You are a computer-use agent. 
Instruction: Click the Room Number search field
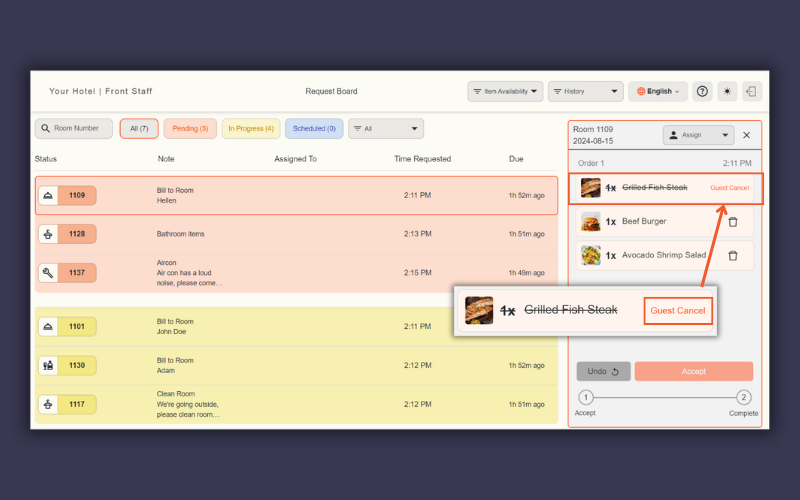[x=74, y=128]
